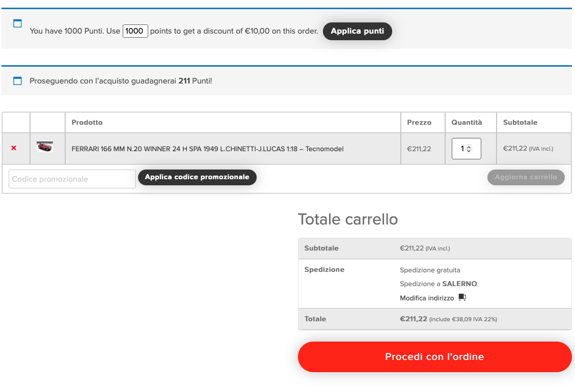Click the Totale carrello heading
This screenshot has height=392, width=575.
pyautogui.click(x=348, y=219)
